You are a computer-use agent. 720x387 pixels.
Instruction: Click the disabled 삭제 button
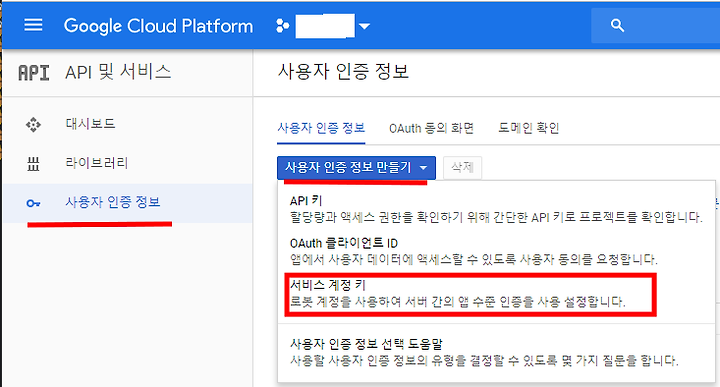point(462,168)
